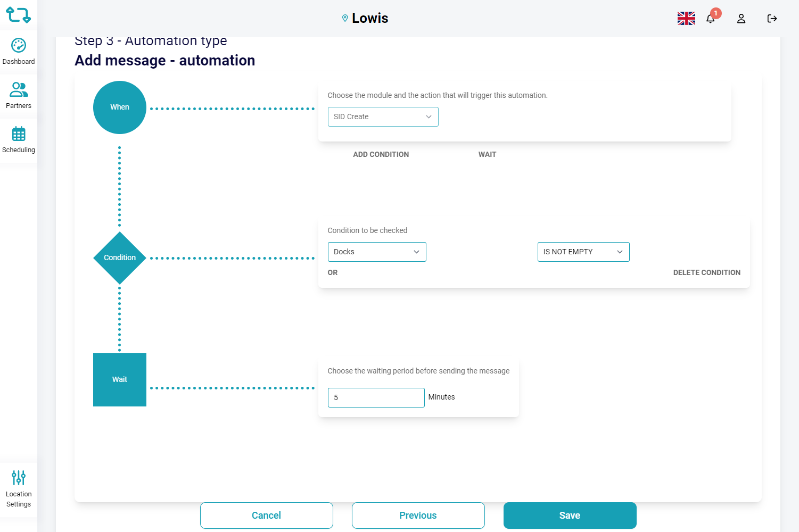Go to the Partners section
This screenshot has width=799, height=532.
[19, 96]
